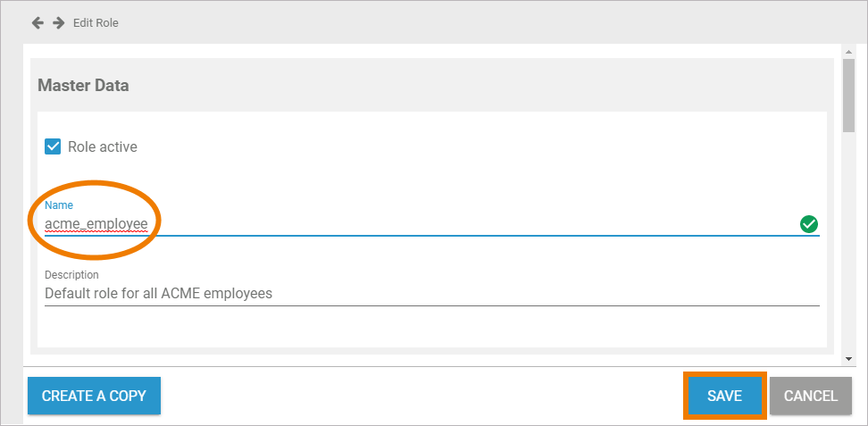
Task: Cancel editing the role
Action: point(810,396)
